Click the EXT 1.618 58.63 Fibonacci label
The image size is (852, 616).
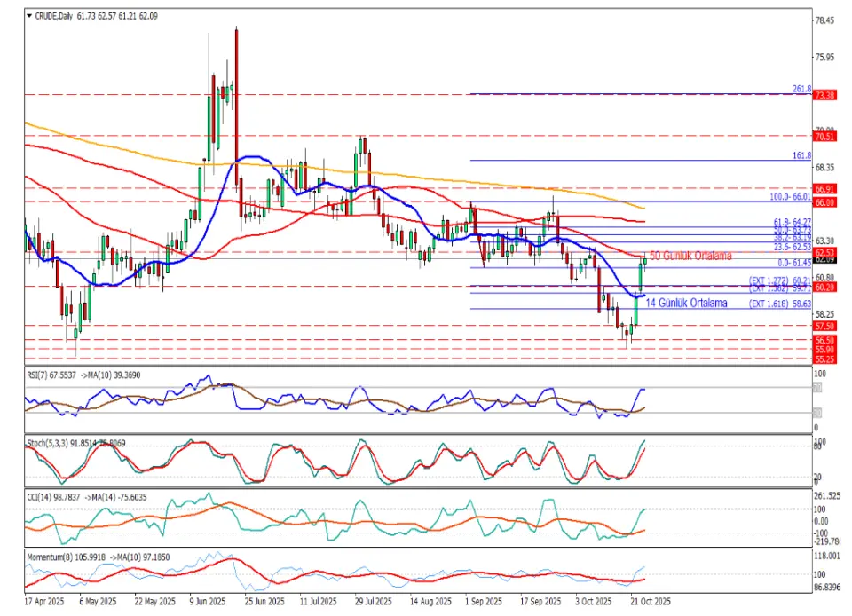[x=781, y=304]
